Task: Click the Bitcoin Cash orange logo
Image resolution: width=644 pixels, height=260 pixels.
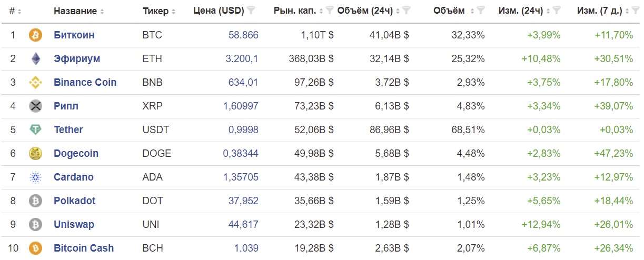Action: tap(35, 248)
